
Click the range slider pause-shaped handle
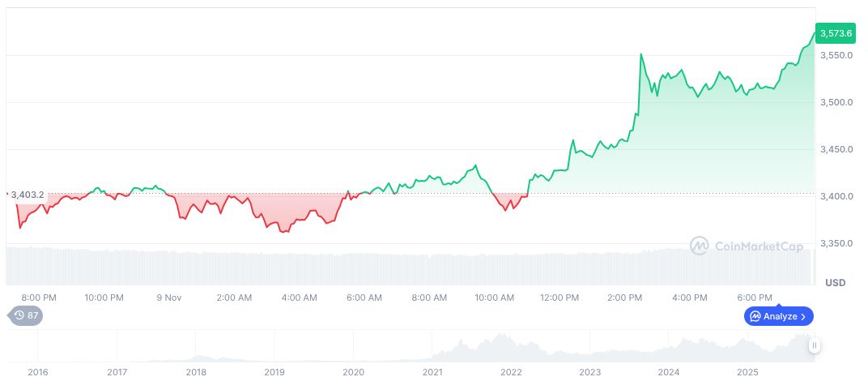(814, 345)
